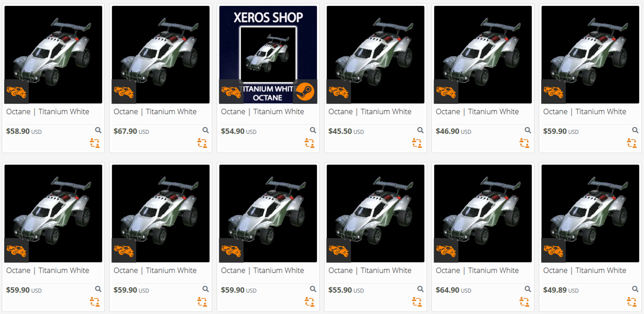
Task: Click Rocket League car icon on $58.90 listing
Action: [x=16, y=92]
